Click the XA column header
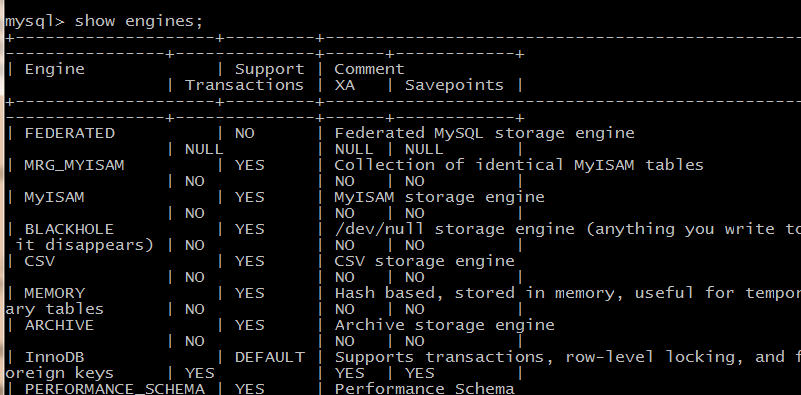Screen dimensions: 801x395 345,85
